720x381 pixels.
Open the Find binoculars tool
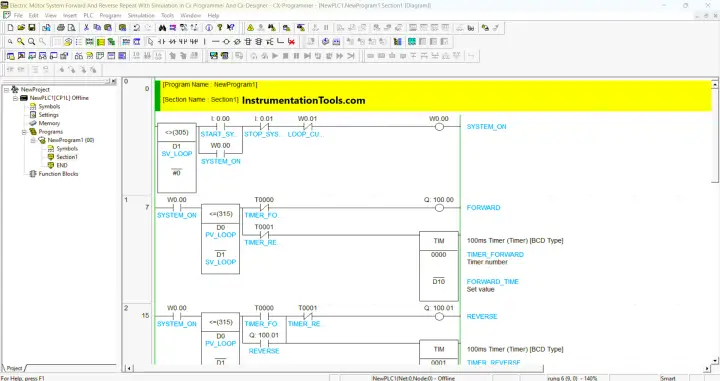click(162, 28)
